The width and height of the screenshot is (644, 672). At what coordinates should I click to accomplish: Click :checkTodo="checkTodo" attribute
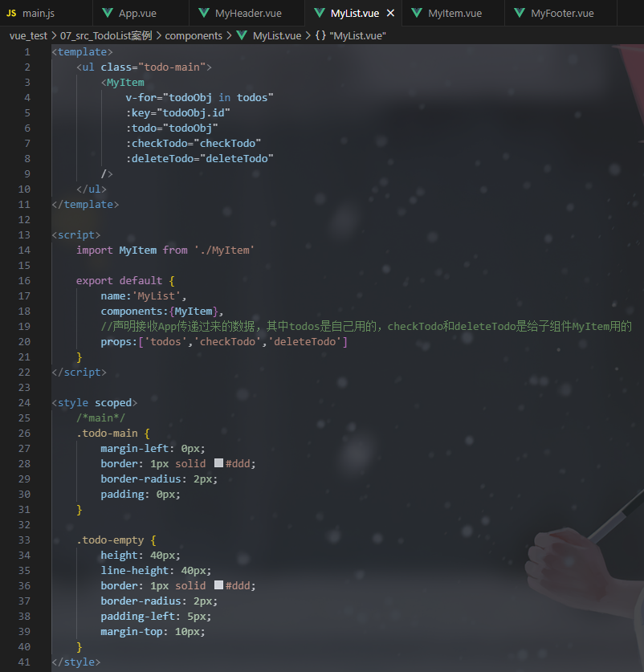point(194,143)
